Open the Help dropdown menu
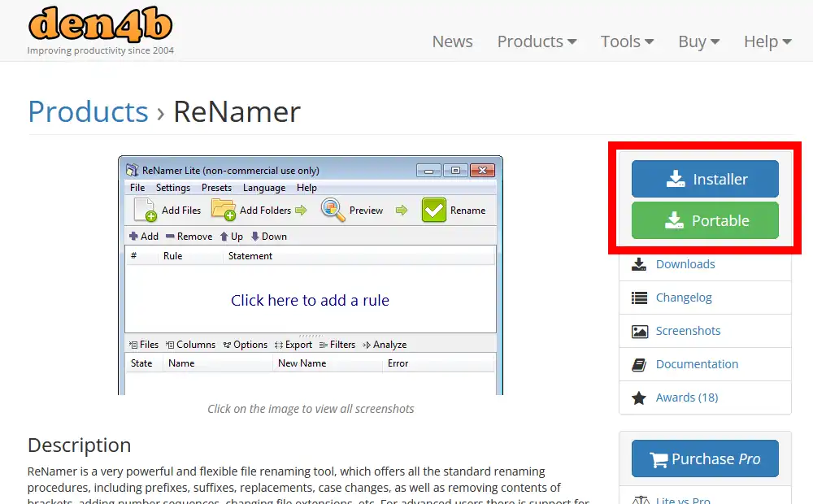813x504 pixels. click(x=767, y=41)
